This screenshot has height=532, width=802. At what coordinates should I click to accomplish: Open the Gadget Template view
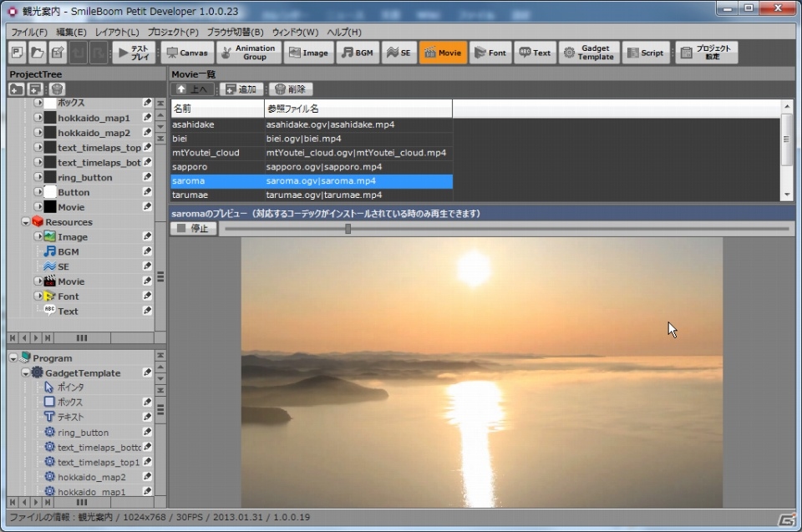pos(589,52)
